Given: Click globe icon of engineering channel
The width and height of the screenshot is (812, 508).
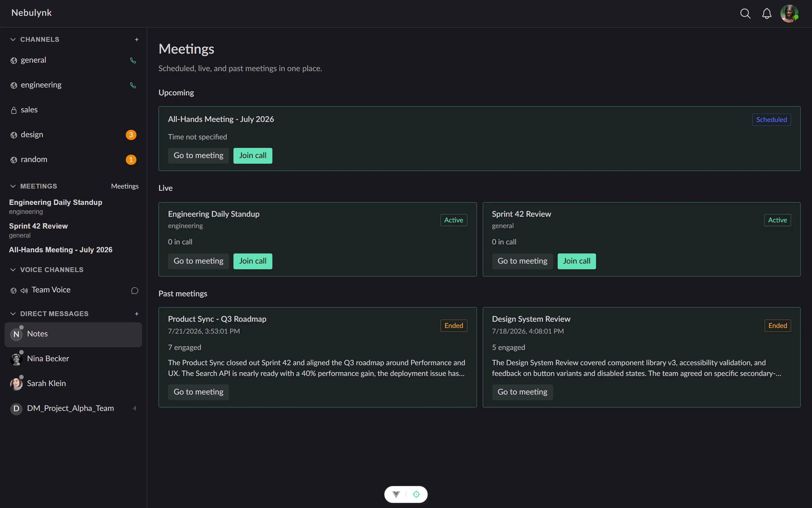Looking at the screenshot, I should pos(14,85).
